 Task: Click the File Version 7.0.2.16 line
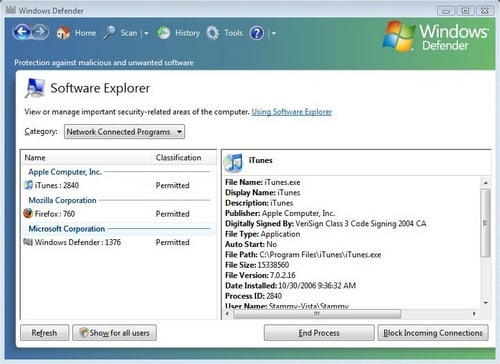pyautogui.click(x=260, y=275)
